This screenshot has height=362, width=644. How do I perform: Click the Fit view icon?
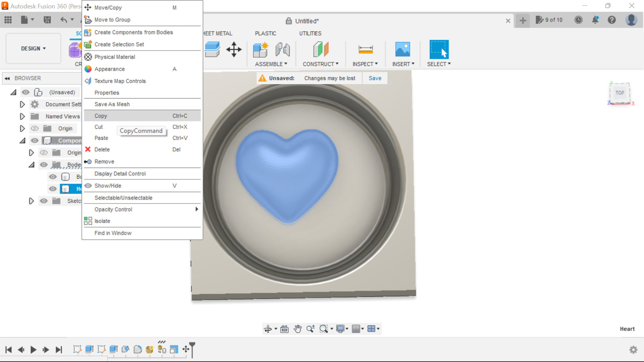284,329
